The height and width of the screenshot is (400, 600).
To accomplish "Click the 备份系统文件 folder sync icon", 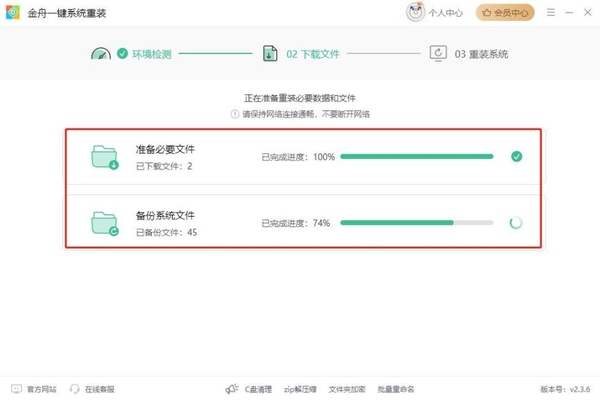I will pyautogui.click(x=105, y=224).
